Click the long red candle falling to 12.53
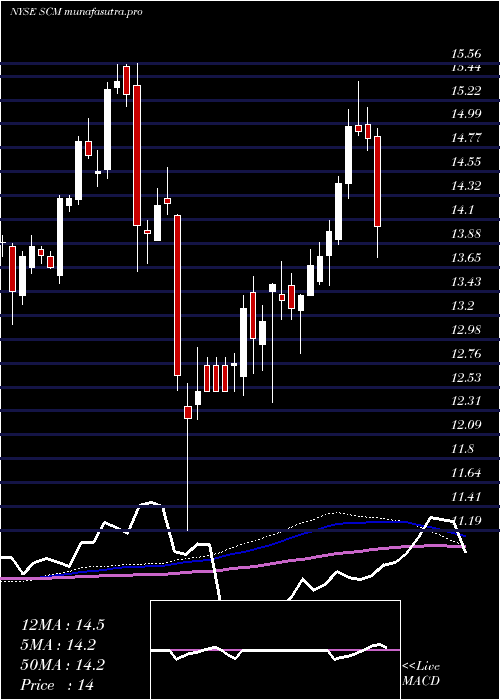This screenshot has height=700, width=500. [177, 295]
